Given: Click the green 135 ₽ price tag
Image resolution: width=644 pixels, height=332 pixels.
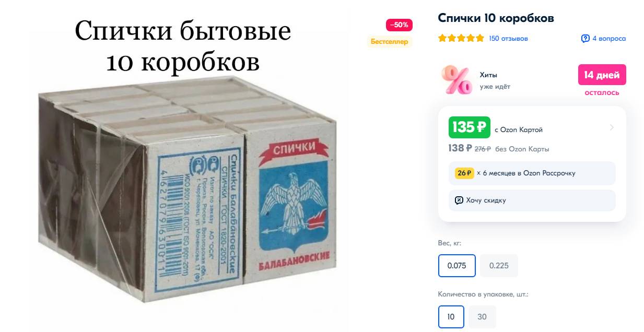Looking at the screenshot, I should (469, 127).
